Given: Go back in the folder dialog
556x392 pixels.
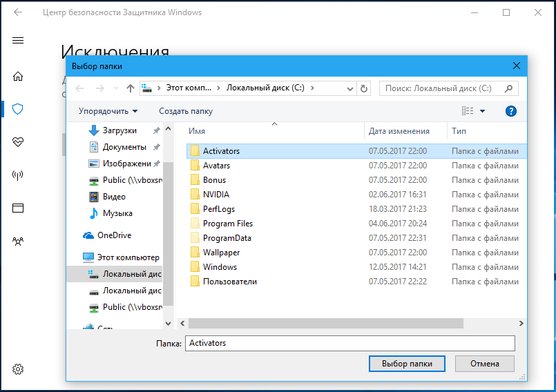Looking at the screenshot, I should [80, 88].
